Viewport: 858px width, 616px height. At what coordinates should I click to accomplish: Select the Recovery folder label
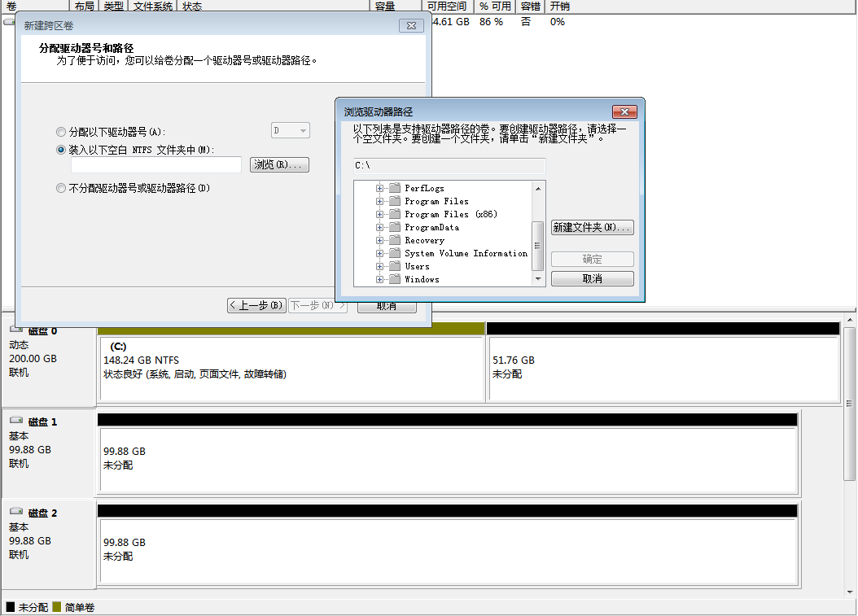[425, 240]
